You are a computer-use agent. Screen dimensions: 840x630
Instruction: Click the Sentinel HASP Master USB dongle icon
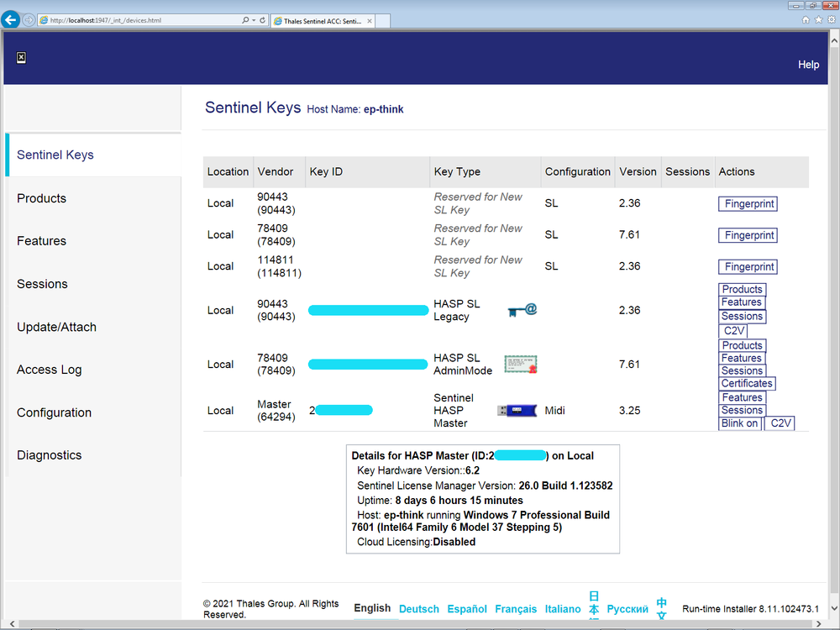click(x=517, y=411)
